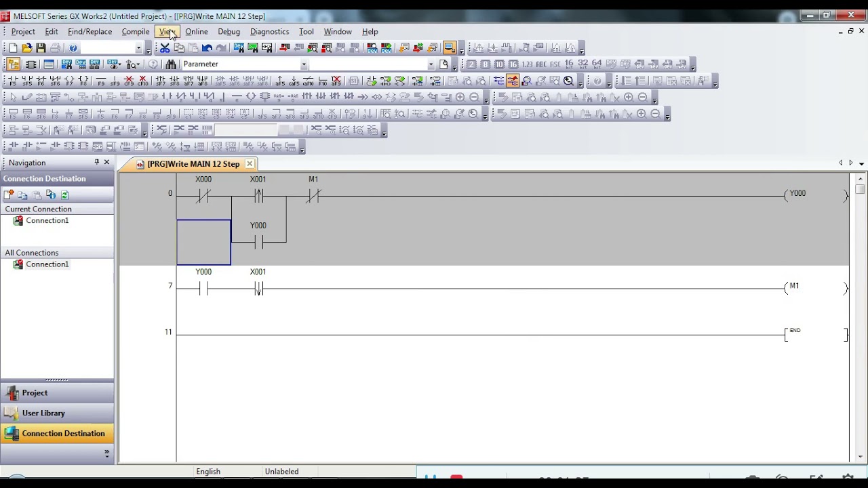Image resolution: width=868 pixels, height=488 pixels.
Task: Insert application instruction with F8 icon
Action: point(84,81)
